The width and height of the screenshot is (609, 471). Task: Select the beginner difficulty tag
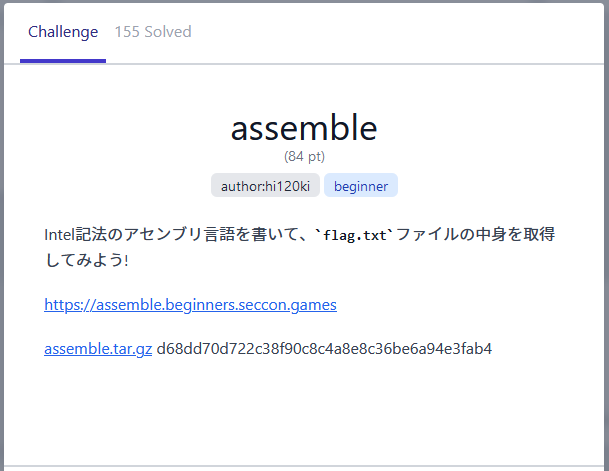[361, 186]
